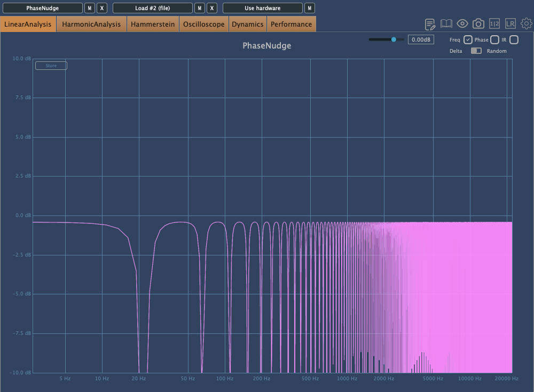Open the Use hardware selector
The width and height of the screenshot is (534, 392).
pyautogui.click(x=262, y=8)
